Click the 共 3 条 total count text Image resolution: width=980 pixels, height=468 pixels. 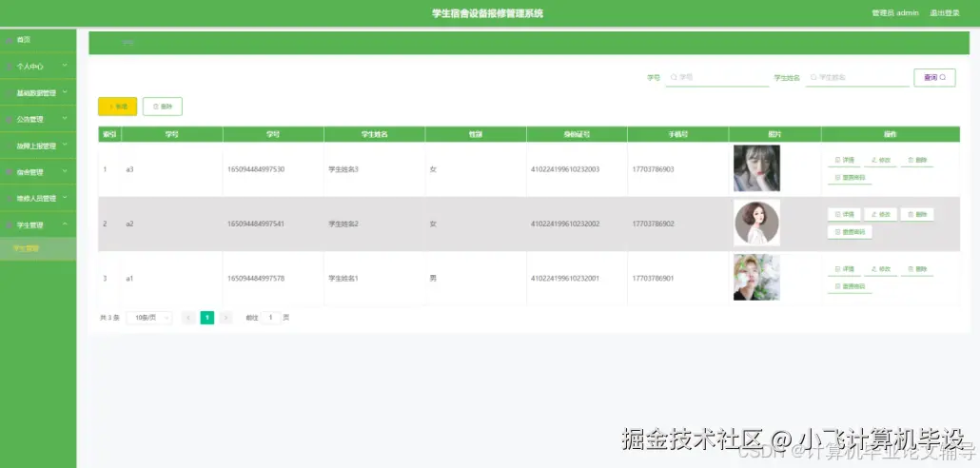pyautogui.click(x=109, y=318)
